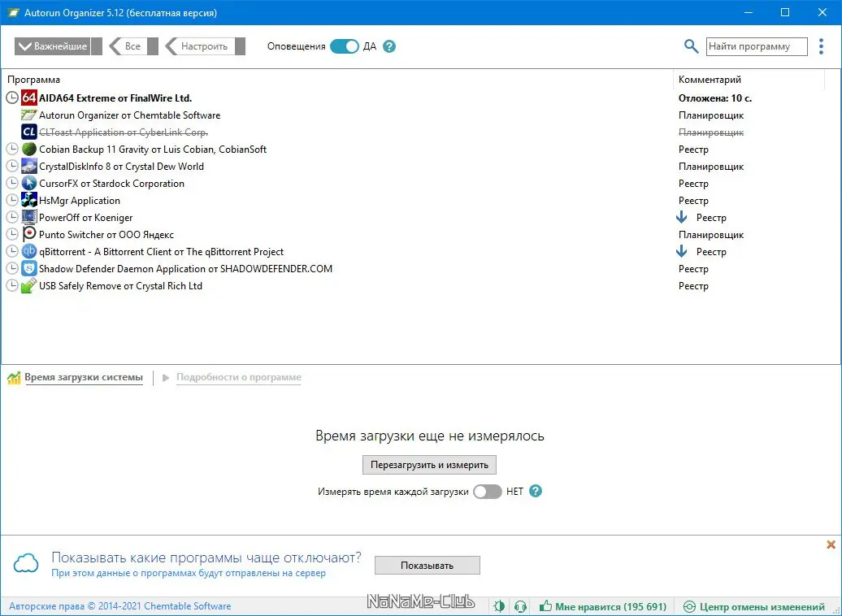Screen dimensions: 842x616
Task: Click the Перезагрузить и измерить button
Action: pos(429,465)
